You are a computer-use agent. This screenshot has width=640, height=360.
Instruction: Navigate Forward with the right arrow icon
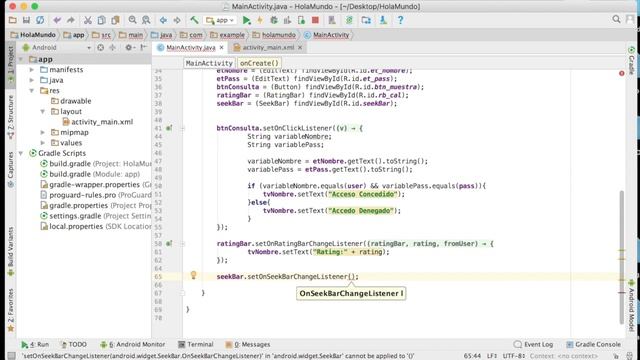point(177,20)
